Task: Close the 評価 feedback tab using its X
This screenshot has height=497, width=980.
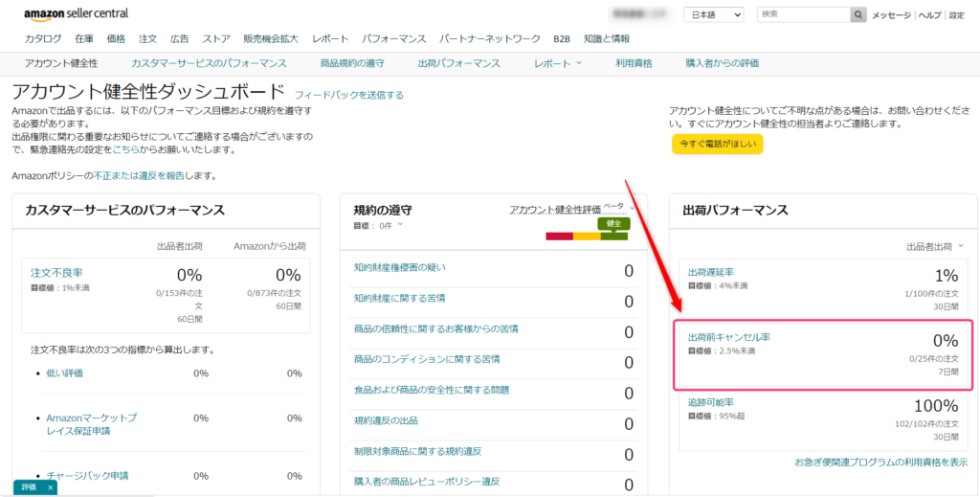Action: pyautogui.click(x=49, y=487)
